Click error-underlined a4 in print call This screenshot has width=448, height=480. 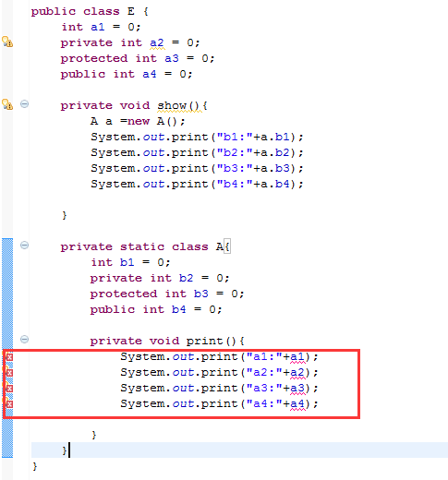[297, 404]
